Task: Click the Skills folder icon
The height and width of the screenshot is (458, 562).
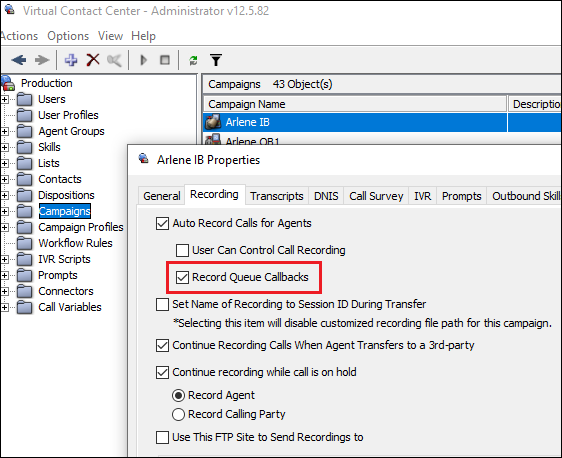Action: (x=24, y=147)
